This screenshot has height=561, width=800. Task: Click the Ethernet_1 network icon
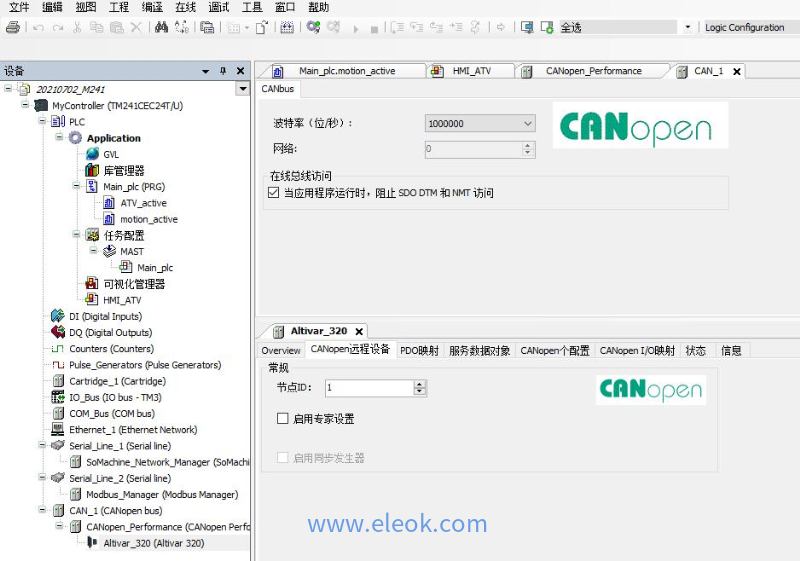point(58,430)
